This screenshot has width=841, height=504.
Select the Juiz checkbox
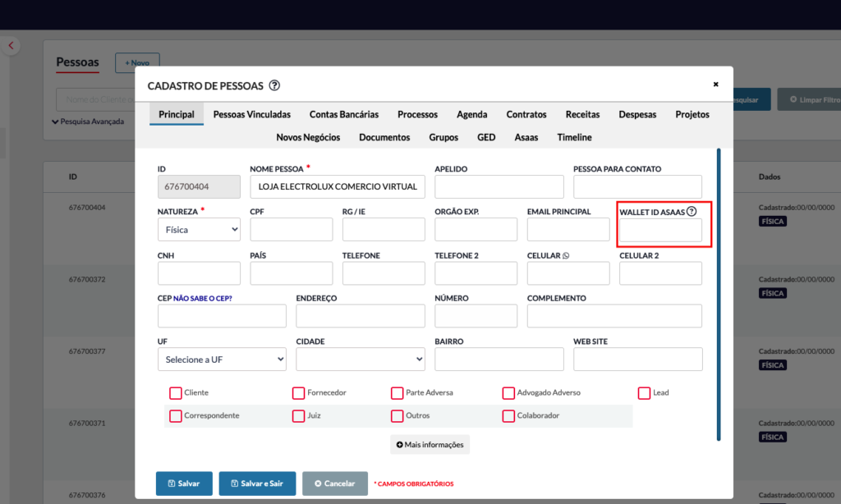click(x=298, y=416)
